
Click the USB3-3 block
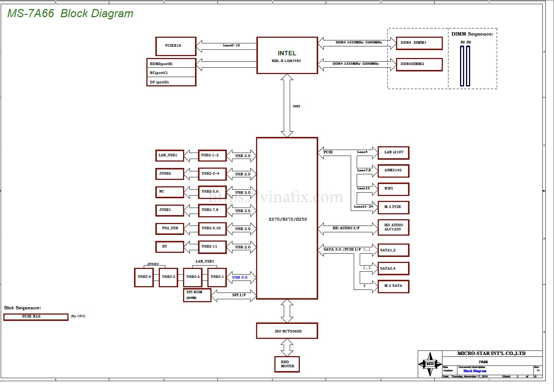coord(168,277)
